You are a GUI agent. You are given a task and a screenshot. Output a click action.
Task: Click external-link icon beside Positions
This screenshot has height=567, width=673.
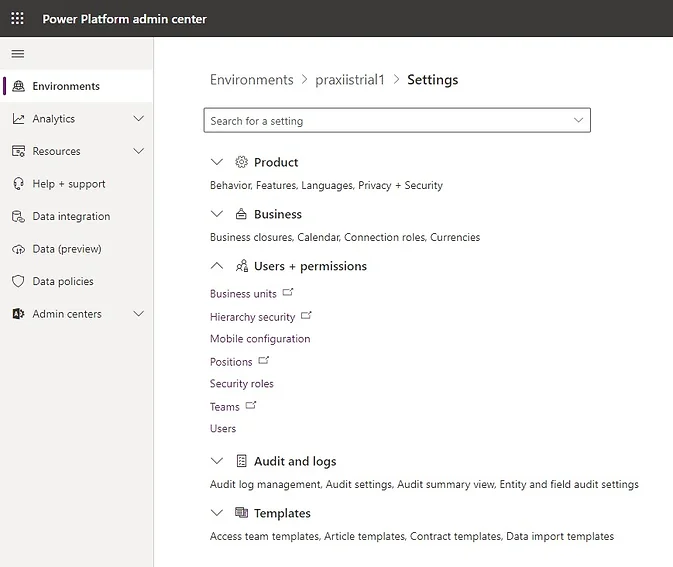pyautogui.click(x=264, y=360)
